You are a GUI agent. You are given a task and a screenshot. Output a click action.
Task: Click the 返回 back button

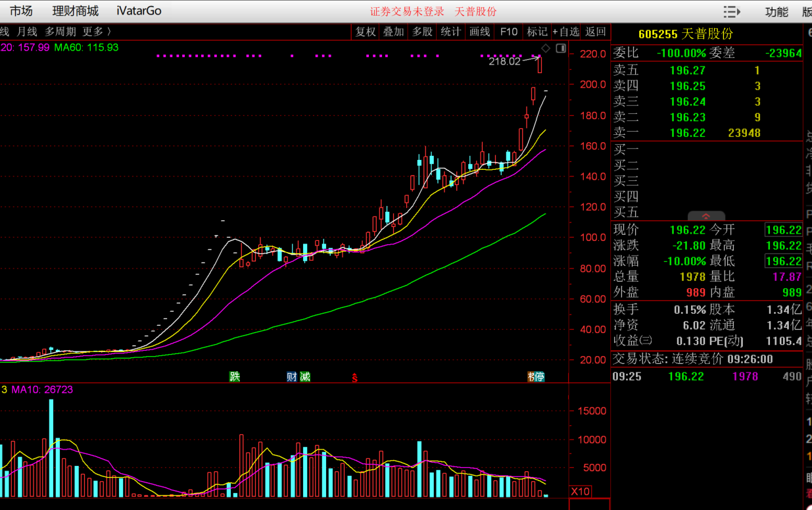click(596, 32)
